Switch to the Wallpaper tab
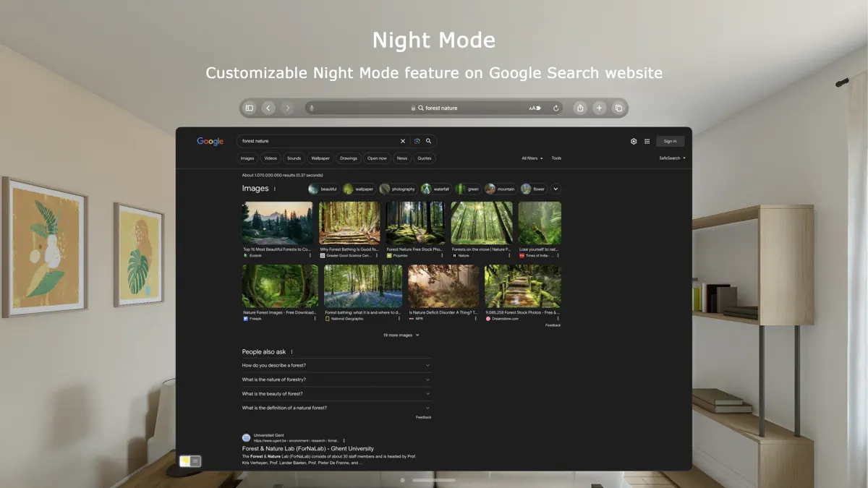The height and width of the screenshot is (488, 868). 320,158
